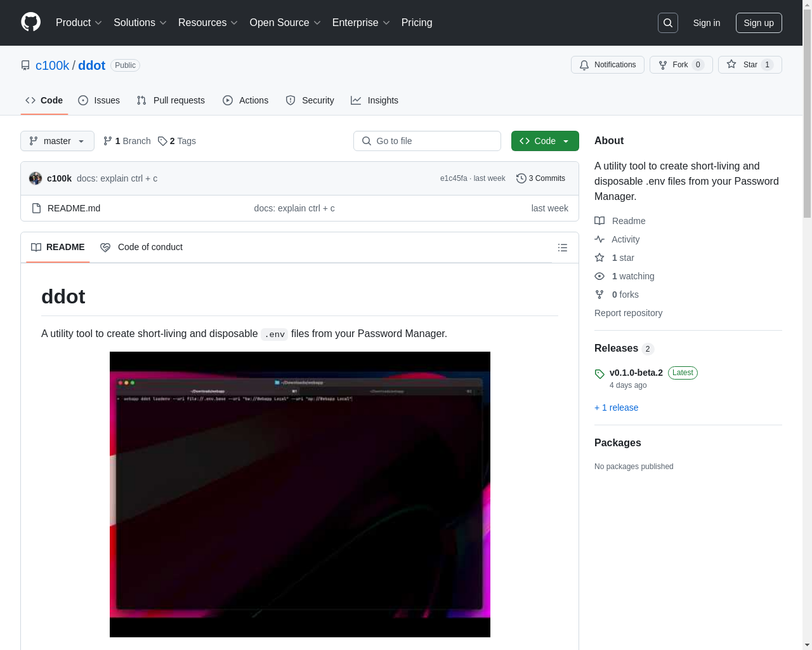Open the 2 Tags link
This screenshot has height=650, width=812.
[x=177, y=141]
